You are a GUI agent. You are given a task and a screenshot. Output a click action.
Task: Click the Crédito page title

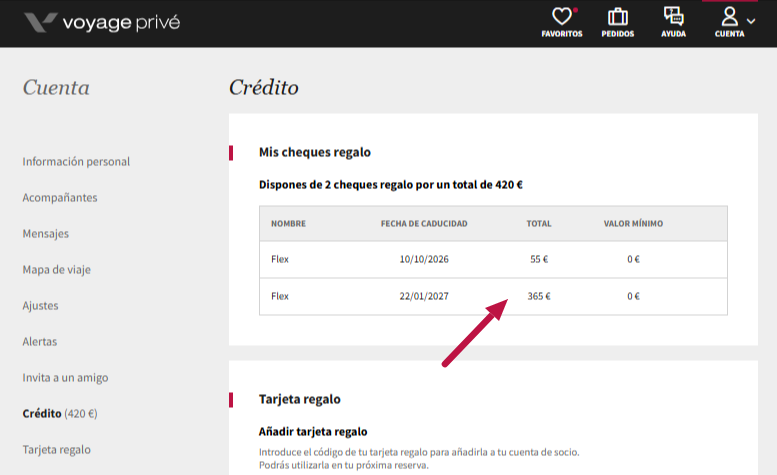click(x=264, y=88)
